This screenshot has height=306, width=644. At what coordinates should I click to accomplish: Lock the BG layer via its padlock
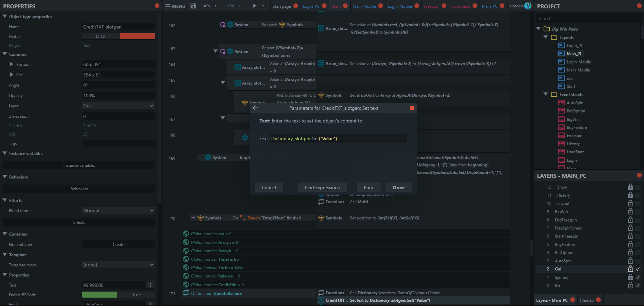[631, 285]
